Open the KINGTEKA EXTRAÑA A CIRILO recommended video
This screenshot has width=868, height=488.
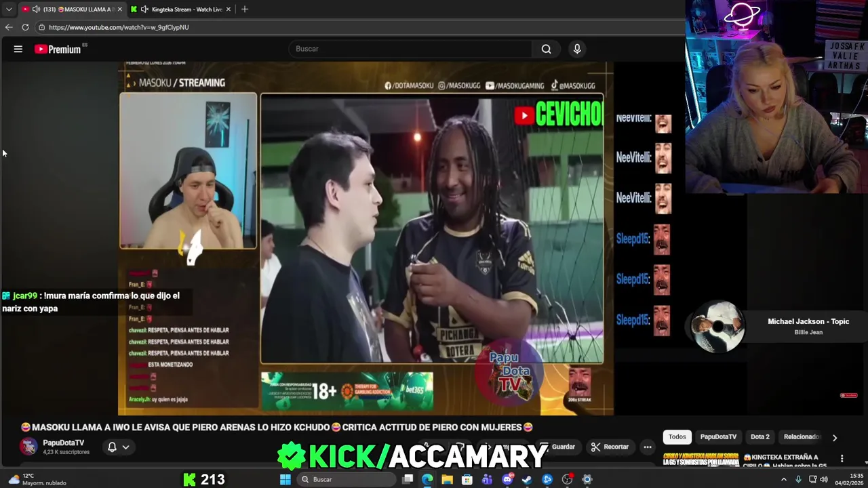tap(787, 461)
